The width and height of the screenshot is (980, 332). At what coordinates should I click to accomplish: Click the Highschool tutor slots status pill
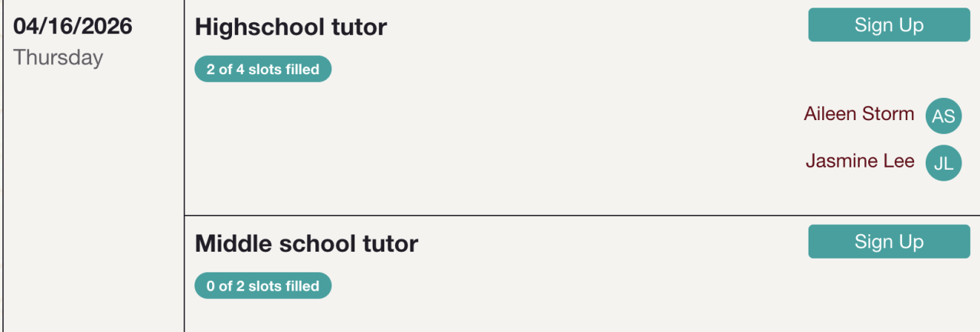point(263,70)
